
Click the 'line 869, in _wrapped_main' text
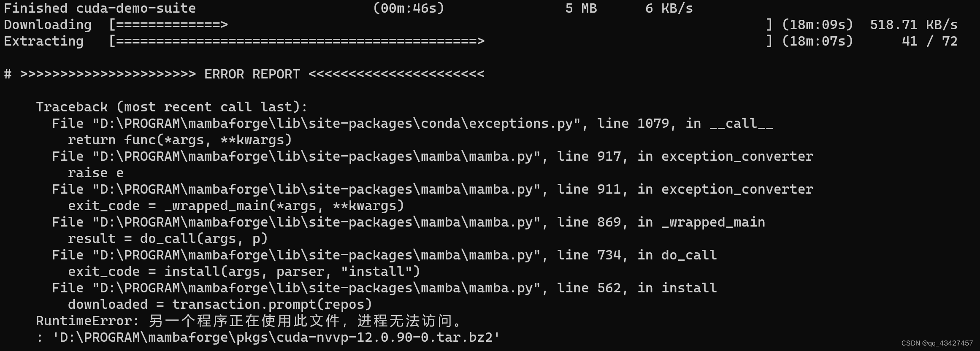tap(661, 222)
